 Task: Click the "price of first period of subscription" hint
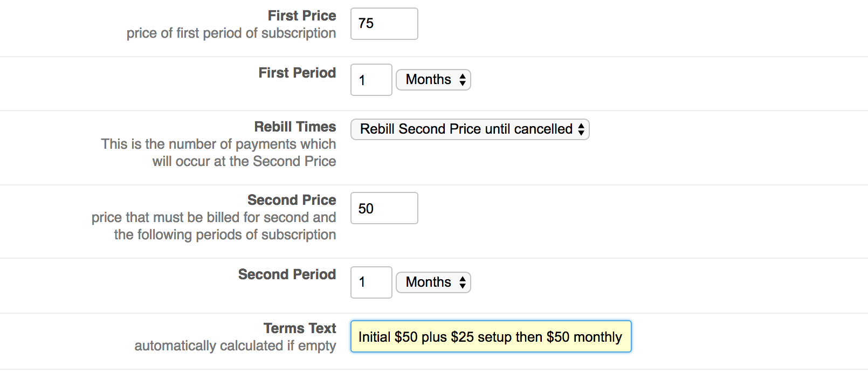[x=231, y=33]
